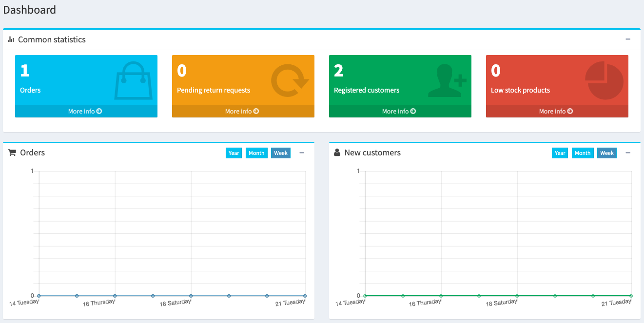Collapse the Orders chart panel
The height and width of the screenshot is (323, 644).
coord(302,153)
